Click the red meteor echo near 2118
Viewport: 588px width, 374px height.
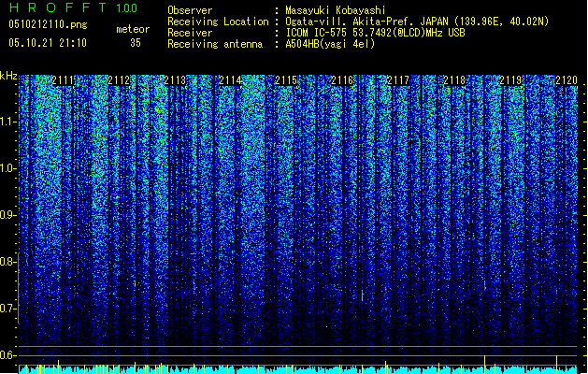485,287
